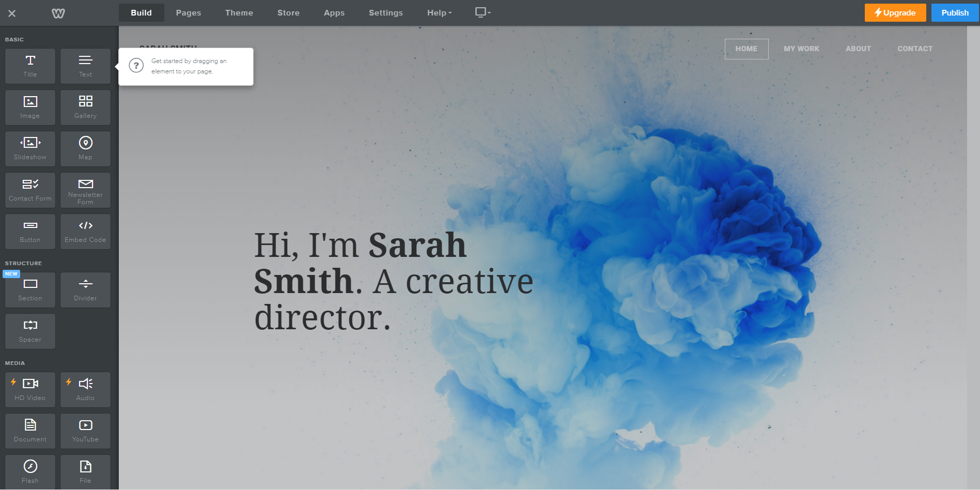
Task: Open the Theme tab
Action: (x=239, y=13)
